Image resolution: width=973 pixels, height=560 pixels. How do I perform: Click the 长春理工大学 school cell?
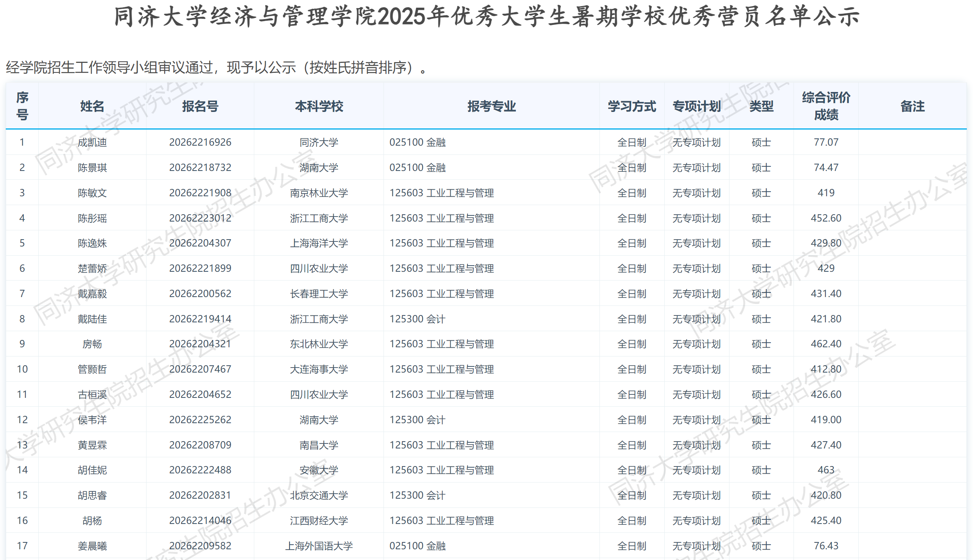pos(319,294)
